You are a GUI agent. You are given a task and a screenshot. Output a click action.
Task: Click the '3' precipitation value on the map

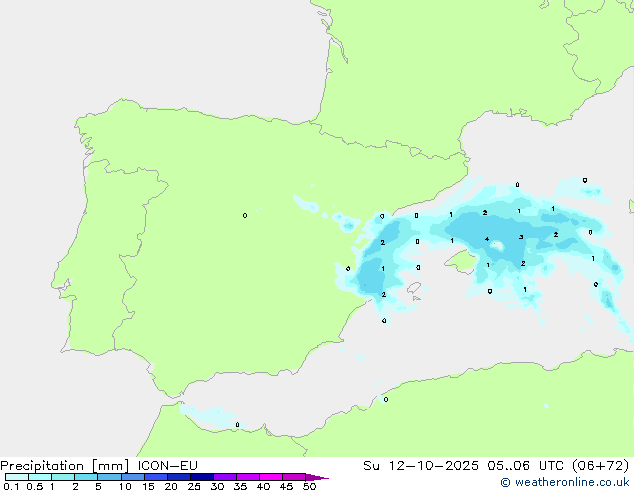pos(521,237)
